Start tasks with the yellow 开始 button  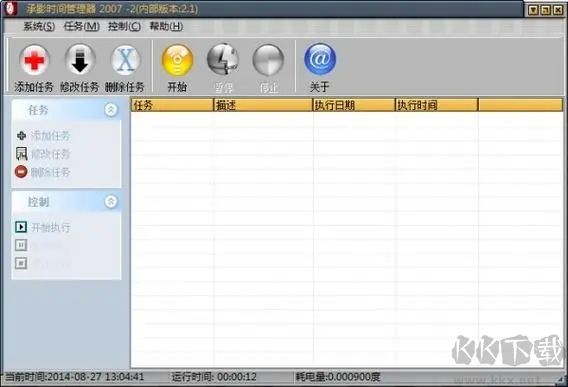(177, 68)
